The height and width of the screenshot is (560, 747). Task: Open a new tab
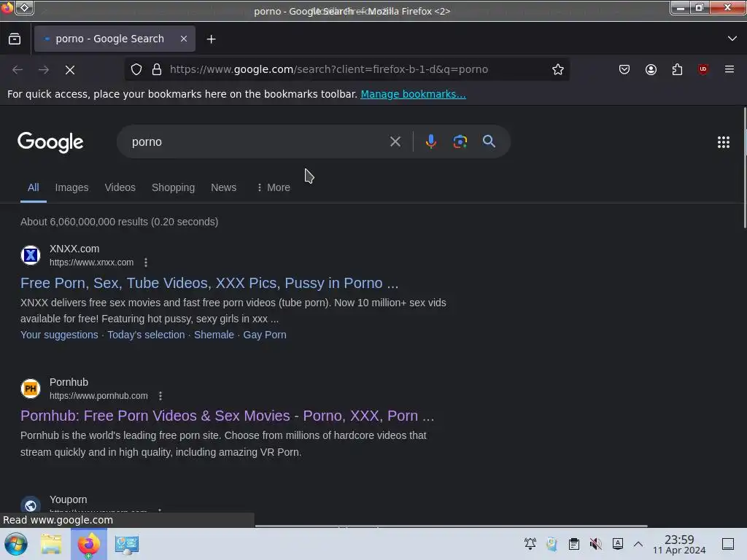(x=211, y=39)
